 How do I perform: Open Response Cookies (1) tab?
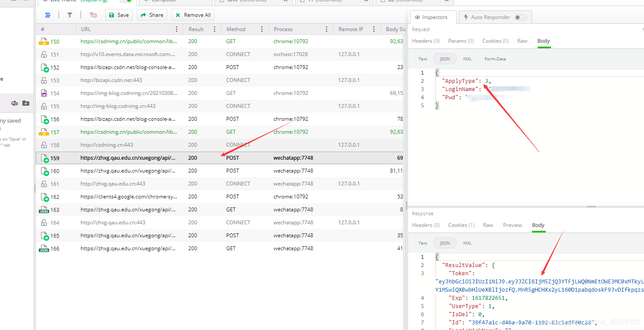pyautogui.click(x=461, y=225)
